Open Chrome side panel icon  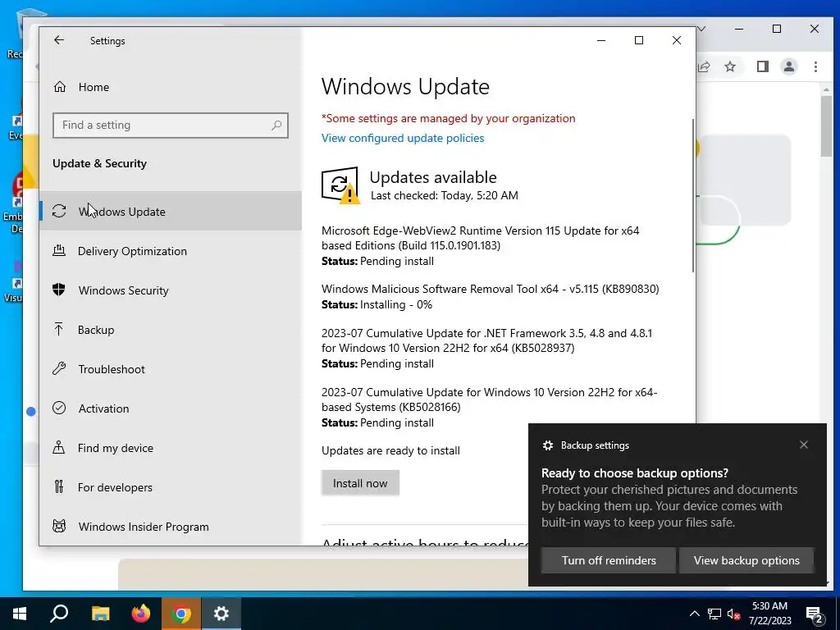[x=762, y=66]
